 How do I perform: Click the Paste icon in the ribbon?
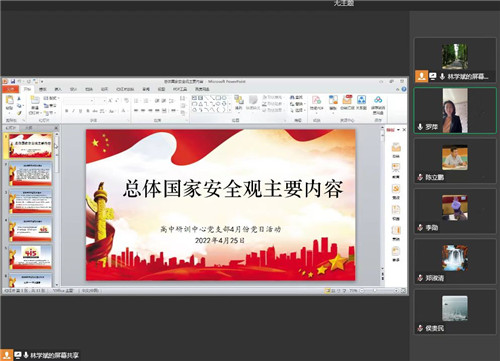(10, 102)
